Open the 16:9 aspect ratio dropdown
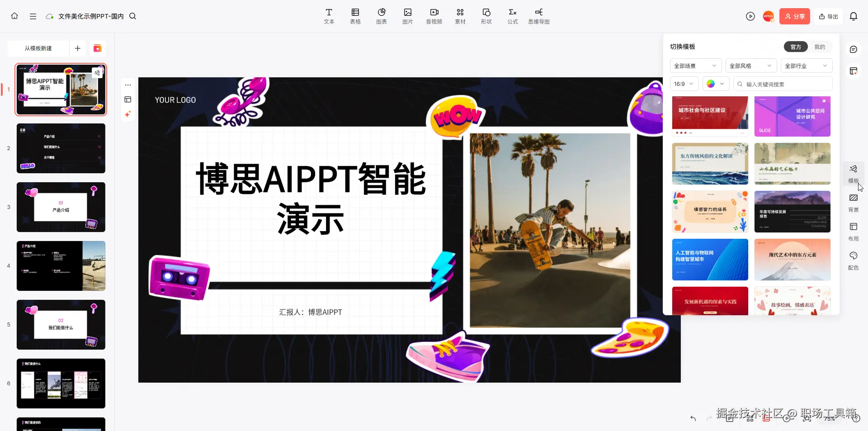Image resolution: width=868 pixels, height=431 pixels. pos(684,84)
